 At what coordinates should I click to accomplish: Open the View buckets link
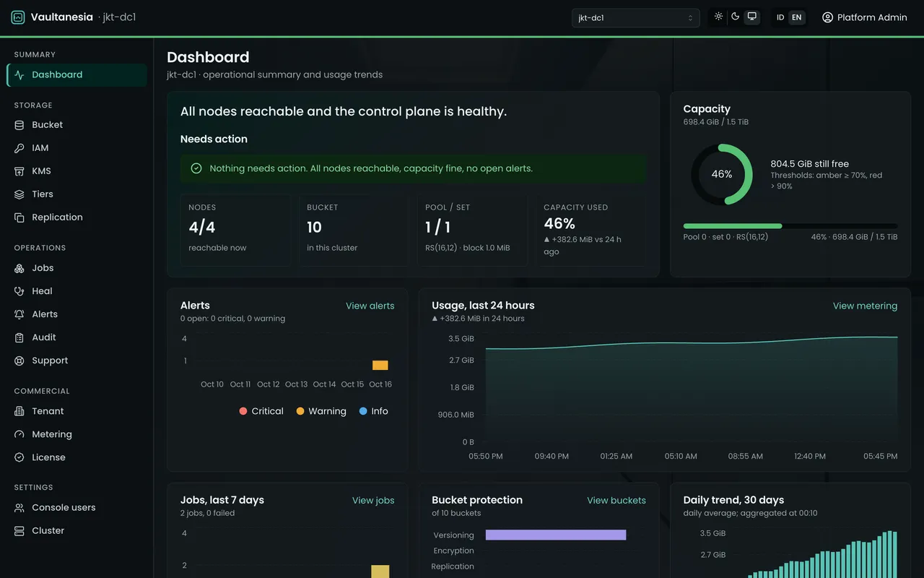tap(616, 500)
